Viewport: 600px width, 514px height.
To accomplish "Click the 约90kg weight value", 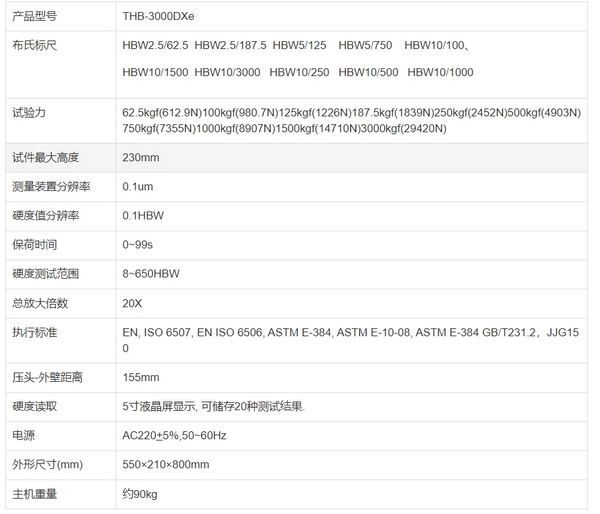I will tap(140, 494).
